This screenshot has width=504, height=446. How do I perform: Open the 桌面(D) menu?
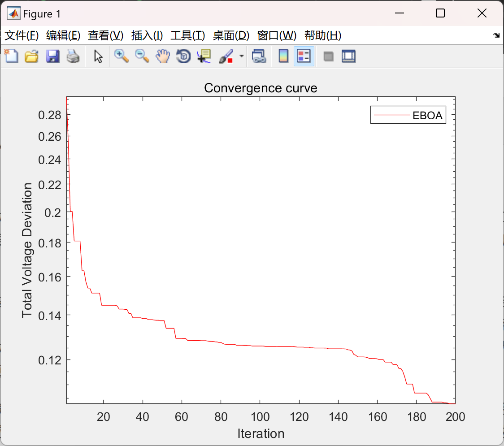[x=231, y=35]
